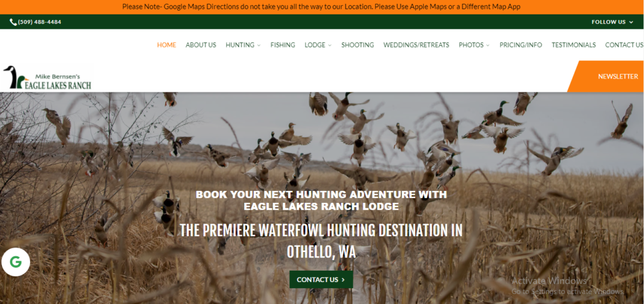Open the Photos dropdown chevron
Viewport: 644px width, 304px height.
pyautogui.click(x=488, y=46)
